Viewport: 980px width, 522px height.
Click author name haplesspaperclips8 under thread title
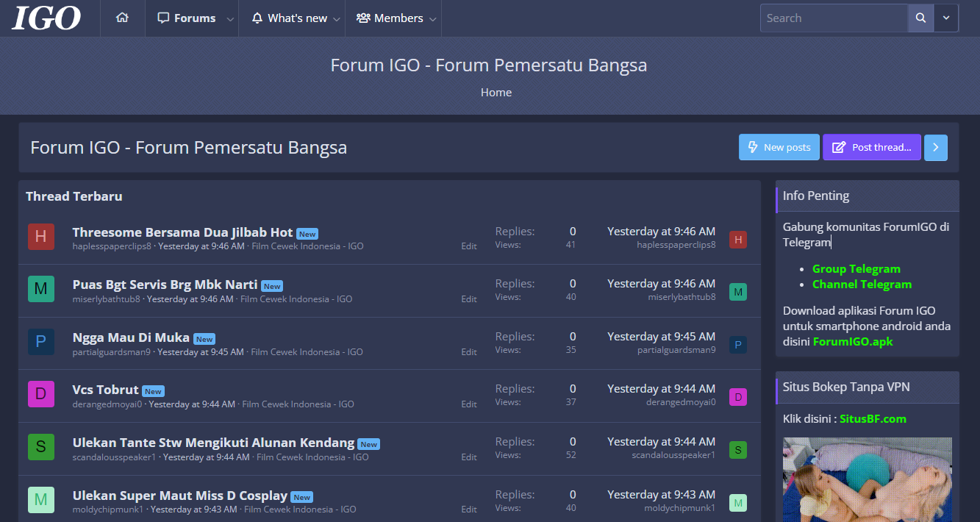[112, 246]
